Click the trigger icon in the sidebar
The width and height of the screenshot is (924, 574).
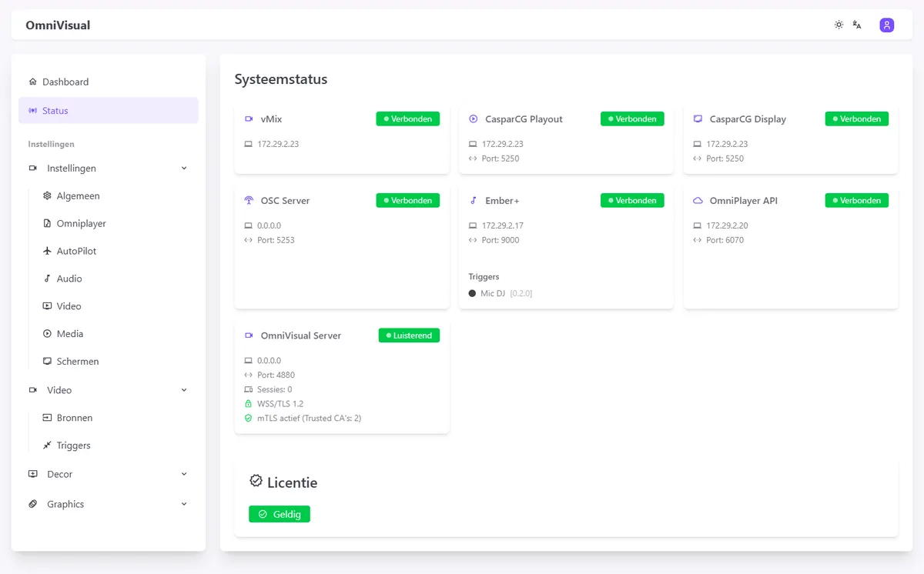pyautogui.click(x=48, y=446)
